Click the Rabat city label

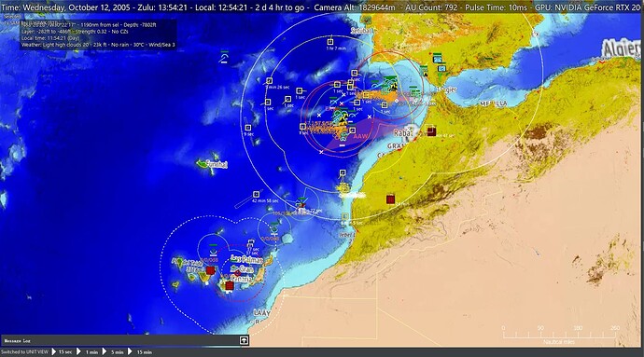coord(402,133)
